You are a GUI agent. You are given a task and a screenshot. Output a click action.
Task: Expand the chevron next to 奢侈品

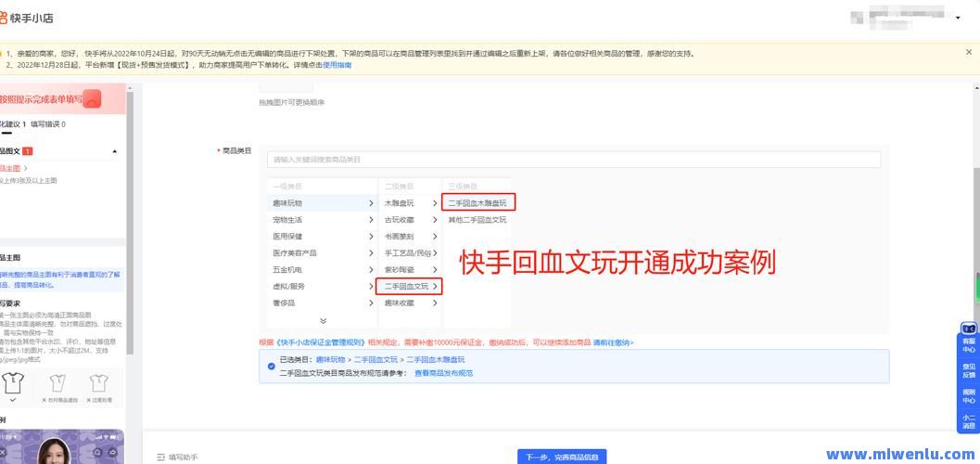[371, 303]
